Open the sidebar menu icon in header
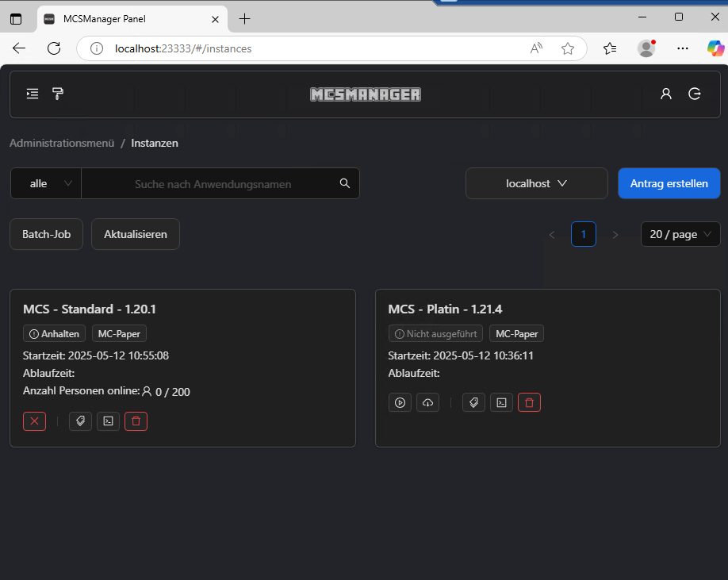 pos(33,94)
